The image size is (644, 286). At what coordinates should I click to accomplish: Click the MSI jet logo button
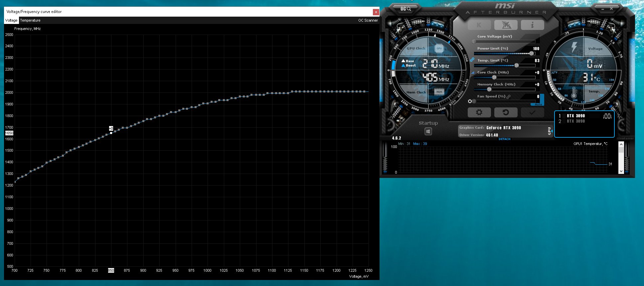506,25
